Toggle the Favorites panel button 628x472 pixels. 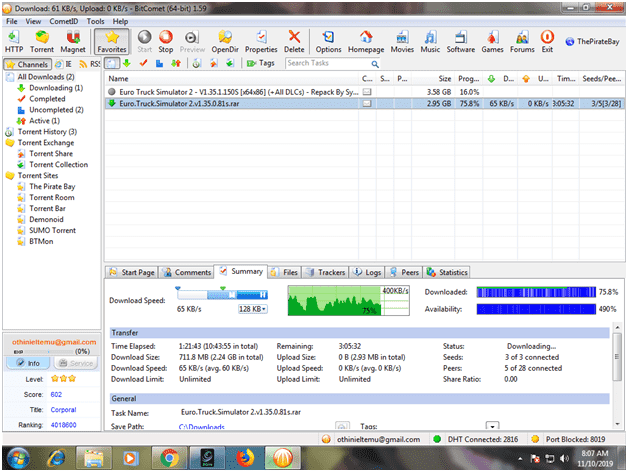[112, 42]
